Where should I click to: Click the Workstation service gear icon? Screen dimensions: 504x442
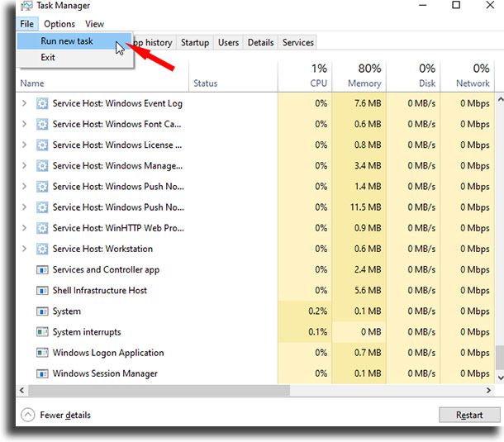pos(42,249)
